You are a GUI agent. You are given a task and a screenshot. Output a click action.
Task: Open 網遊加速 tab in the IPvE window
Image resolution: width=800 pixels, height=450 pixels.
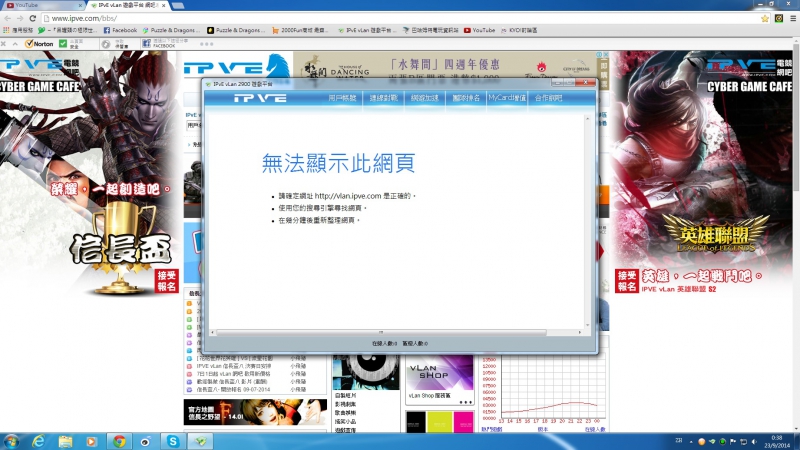(x=424, y=98)
